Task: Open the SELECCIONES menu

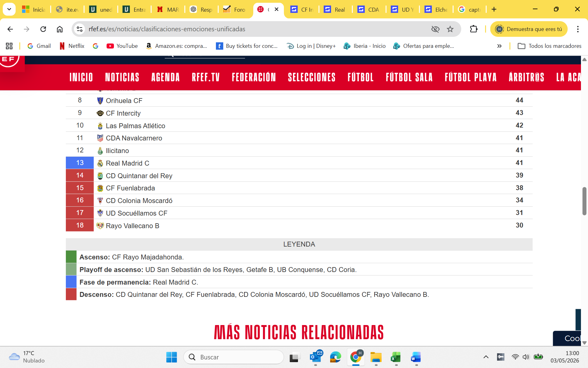Action: [x=312, y=77]
